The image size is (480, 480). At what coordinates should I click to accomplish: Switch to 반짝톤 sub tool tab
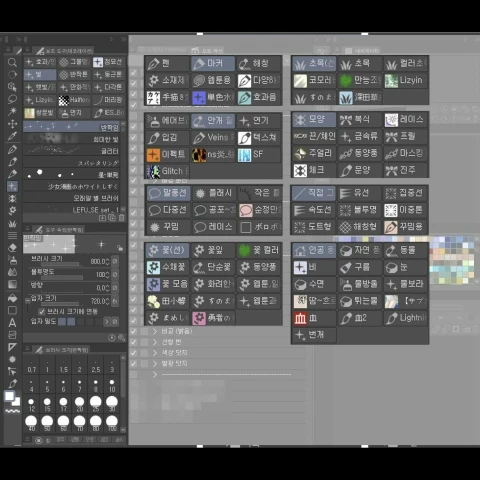pyautogui.click(x=74, y=75)
